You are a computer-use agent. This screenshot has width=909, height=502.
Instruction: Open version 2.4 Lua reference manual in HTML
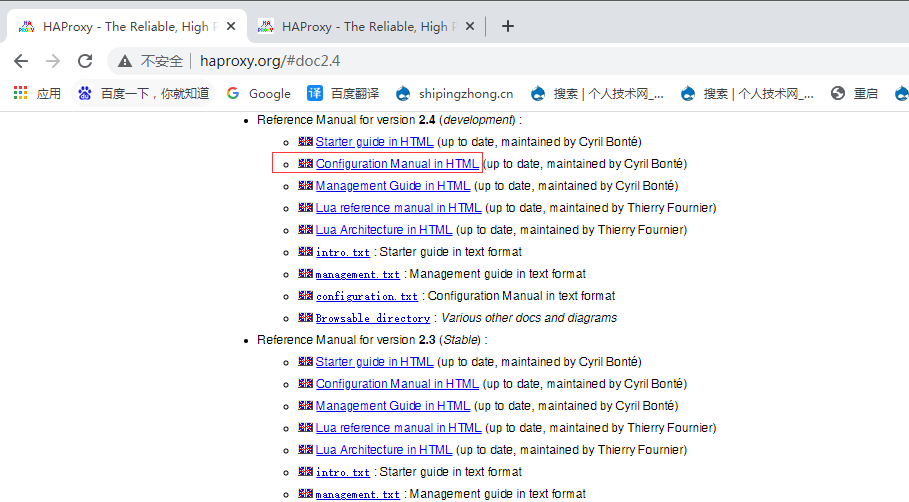[x=398, y=208]
